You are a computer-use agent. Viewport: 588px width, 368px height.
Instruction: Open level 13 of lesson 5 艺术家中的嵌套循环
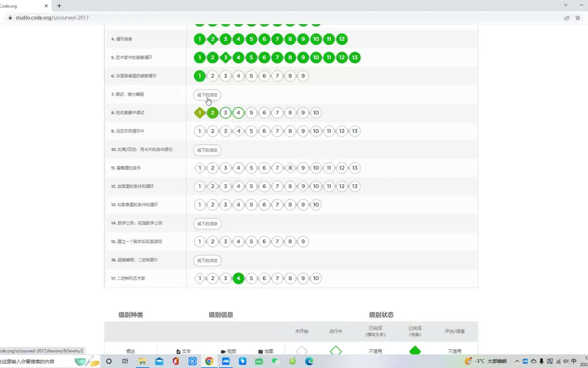click(355, 58)
